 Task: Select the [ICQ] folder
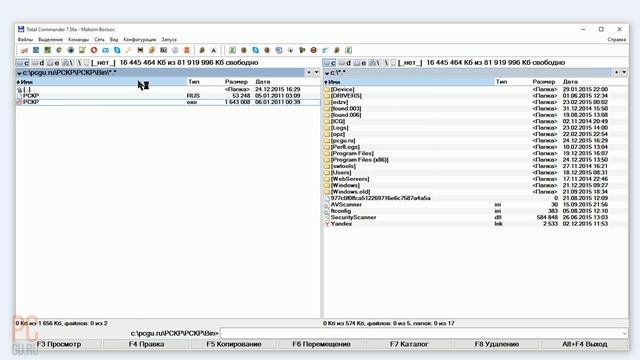click(476, 121)
